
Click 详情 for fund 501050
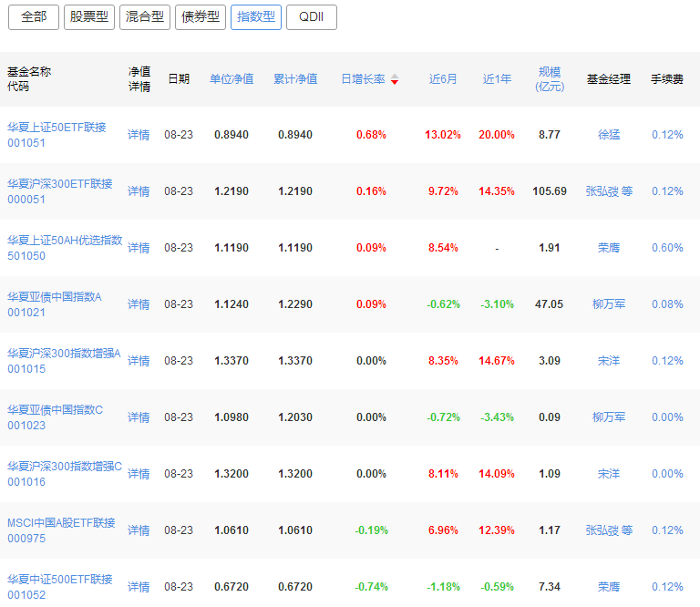139,248
